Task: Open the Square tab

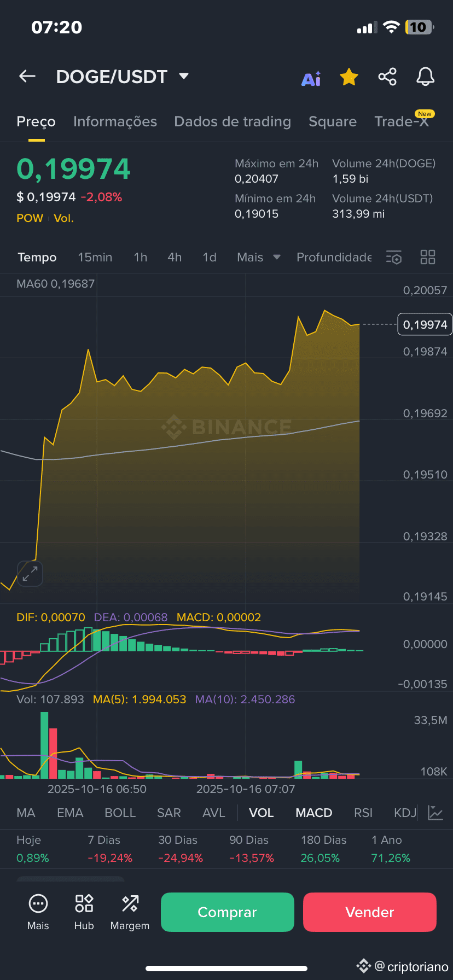Action: pyautogui.click(x=333, y=121)
